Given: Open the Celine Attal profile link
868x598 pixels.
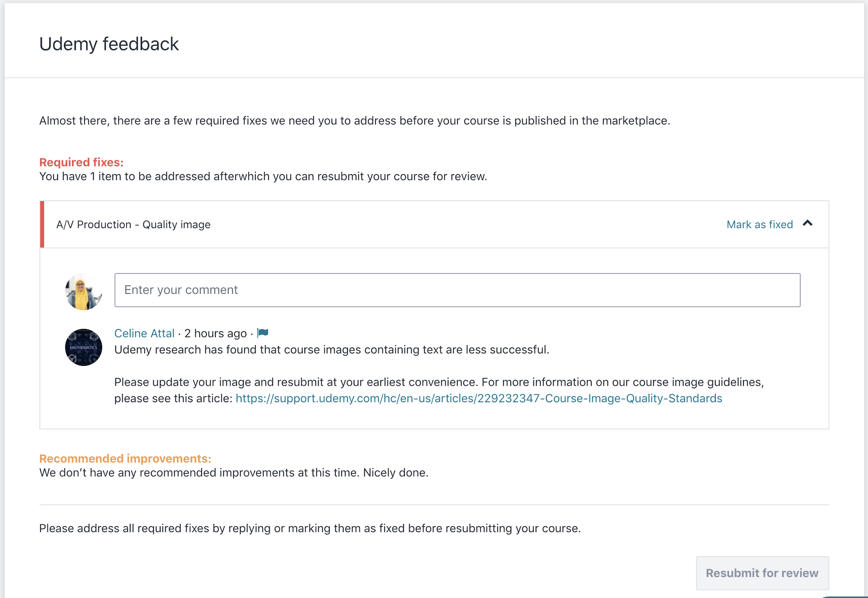Looking at the screenshot, I should tap(144, 333).
